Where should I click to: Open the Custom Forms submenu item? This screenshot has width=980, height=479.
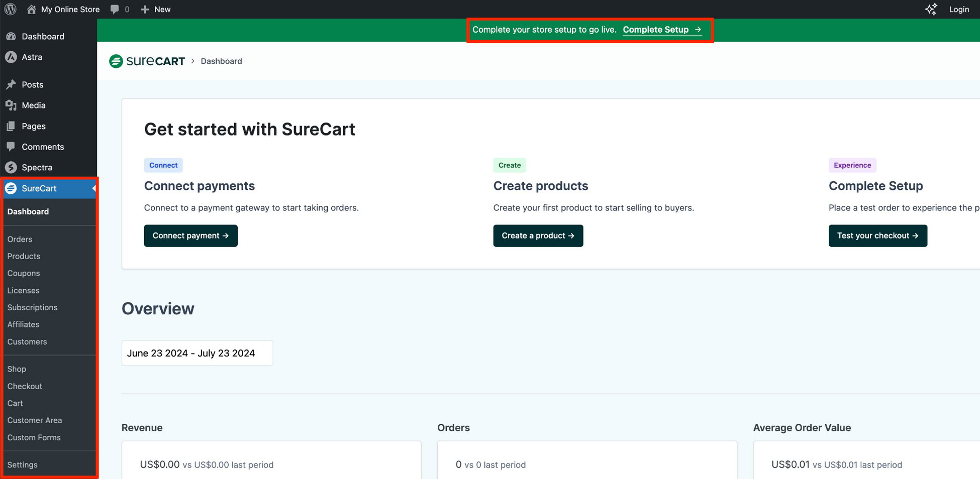(34, 437)
